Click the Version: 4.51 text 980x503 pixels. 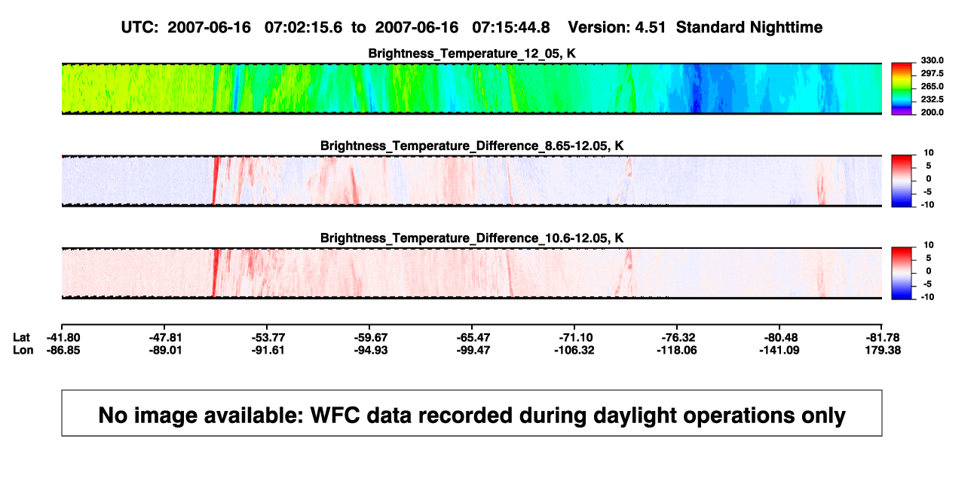617,27
